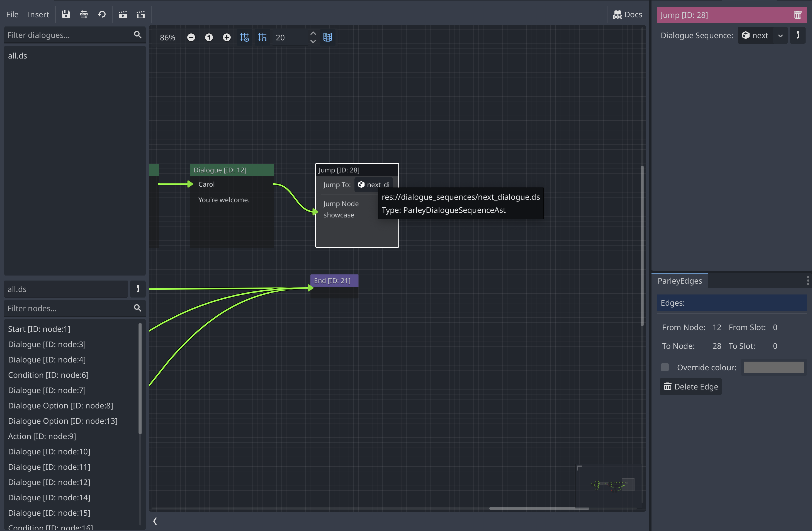Undo changes using the revert arrow icon

point(101,14)
